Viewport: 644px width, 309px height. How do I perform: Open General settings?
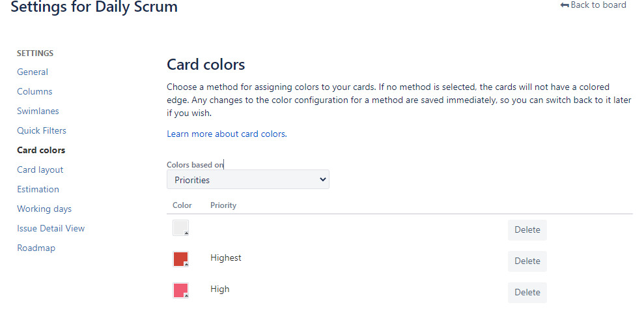tap(33, 72)
